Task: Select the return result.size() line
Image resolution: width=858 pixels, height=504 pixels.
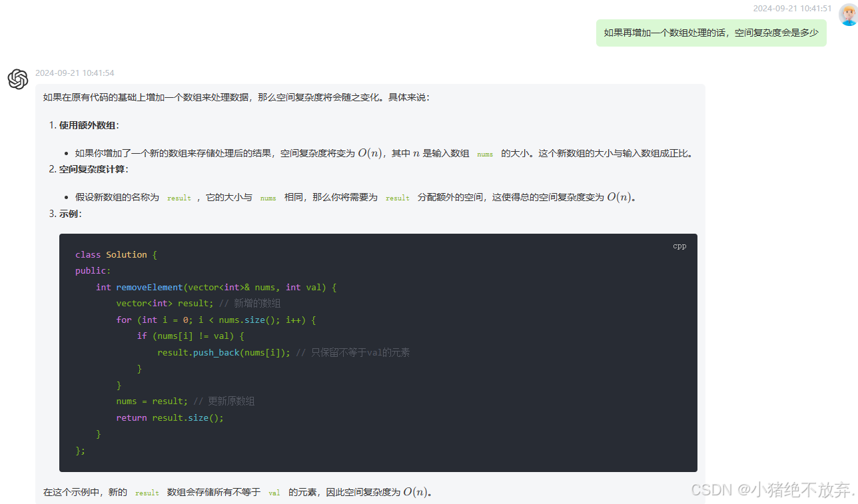Action: tap(169, 417)
